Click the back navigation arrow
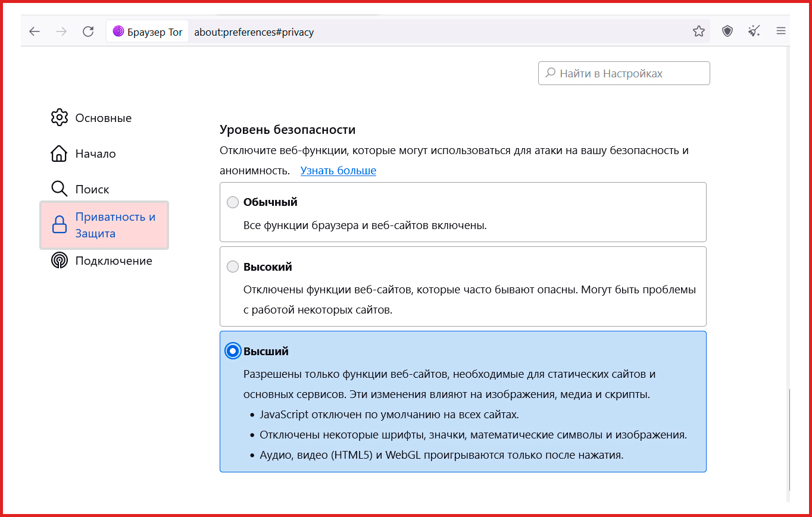 (35, 32)
